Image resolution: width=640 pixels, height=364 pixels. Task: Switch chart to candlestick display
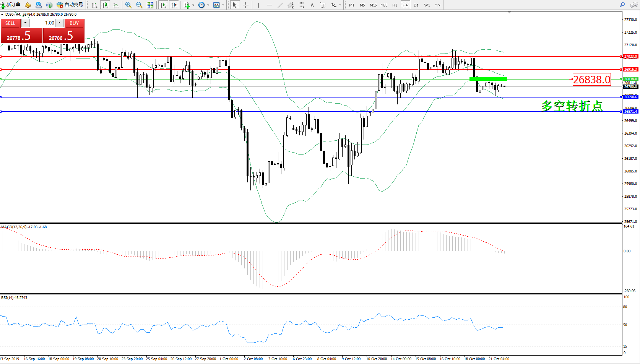105,5
